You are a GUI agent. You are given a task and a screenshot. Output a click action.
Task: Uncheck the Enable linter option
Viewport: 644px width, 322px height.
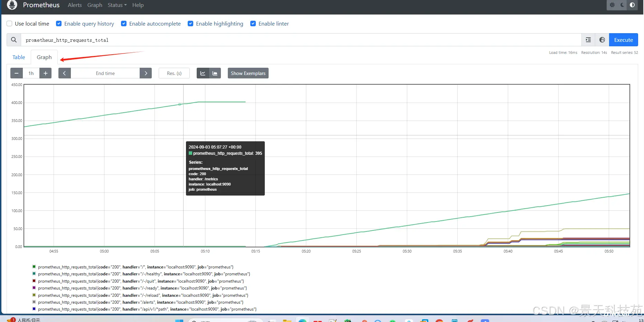253,23
